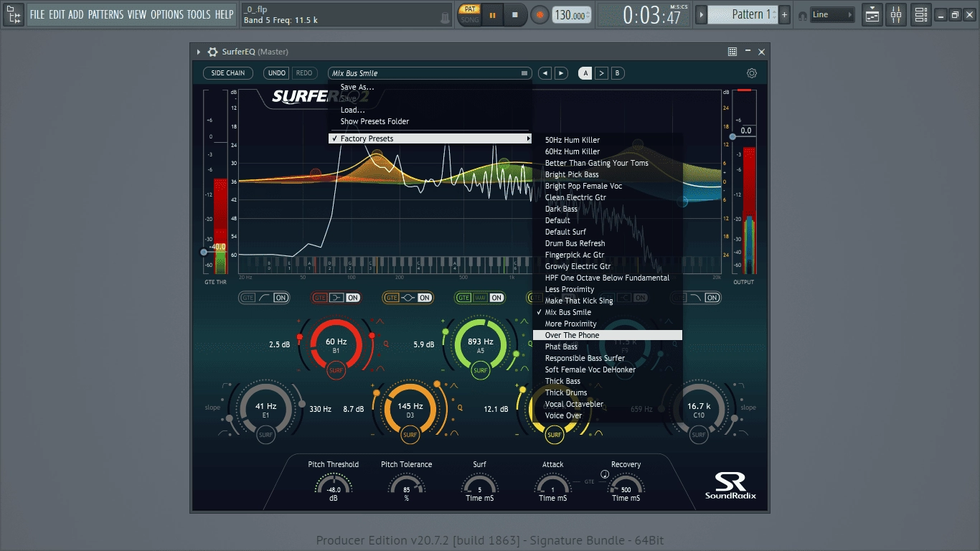Image resolution: width=980 pixels, height=551 pixels.
Task: Adjust the output level slider handle at 0.0
Action: pyautogui.click(x=732, y=136)
